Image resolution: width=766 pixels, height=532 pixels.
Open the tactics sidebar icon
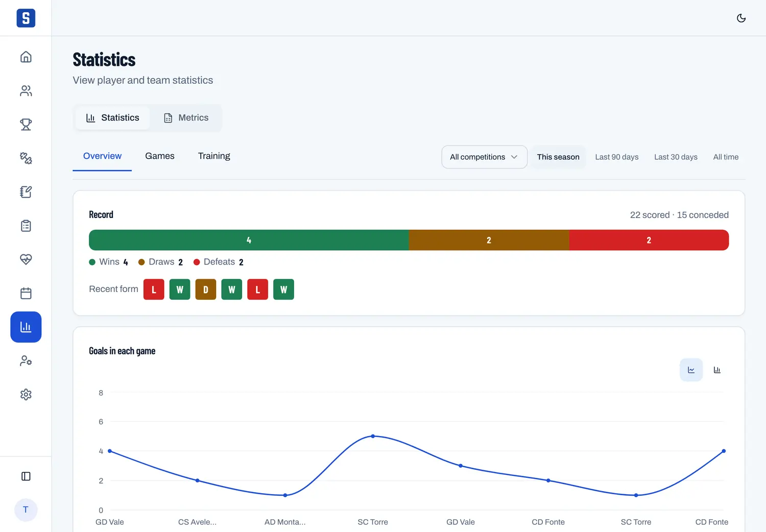point(26,158)
